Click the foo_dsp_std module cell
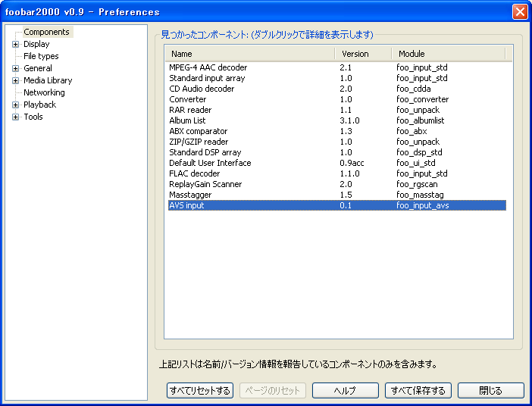 [x=419, y=152]
